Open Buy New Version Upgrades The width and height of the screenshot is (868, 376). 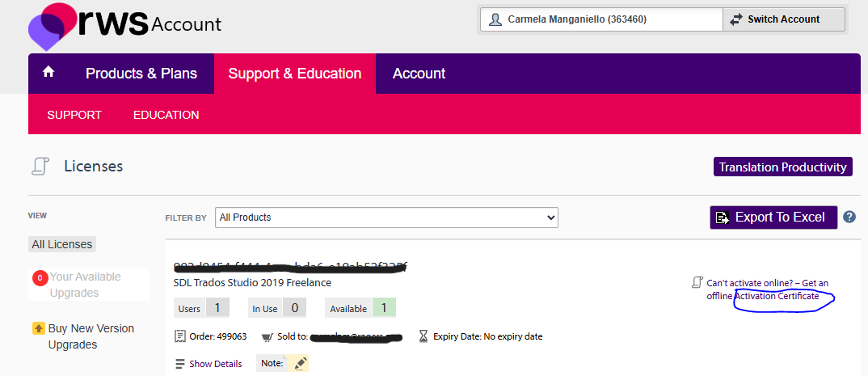pos(91,336)
